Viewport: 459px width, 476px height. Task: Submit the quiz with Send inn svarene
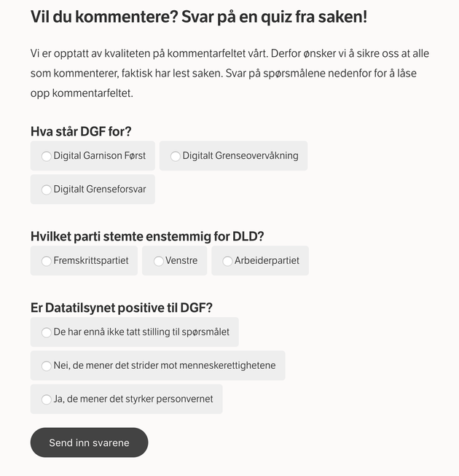point(89,442)
